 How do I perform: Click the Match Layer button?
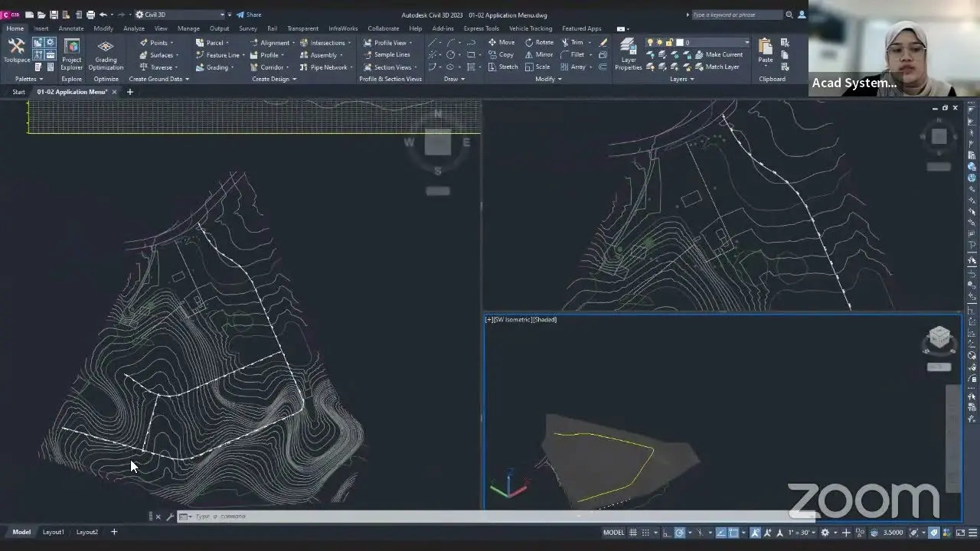pyautogui.click(x=717, y=67)
